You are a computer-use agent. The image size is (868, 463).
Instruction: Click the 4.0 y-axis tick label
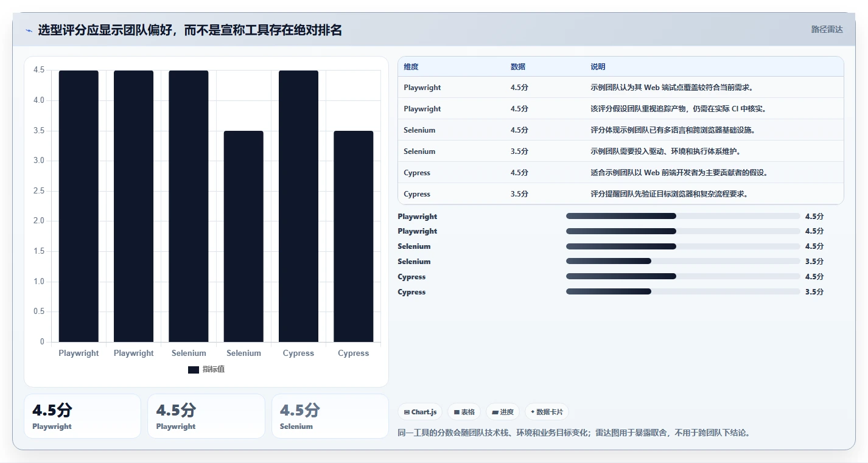tap(39, 100)
